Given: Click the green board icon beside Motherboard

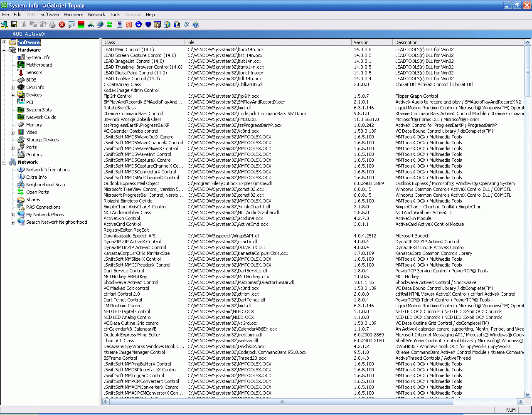Looking at the screenshot, I should [21, 65].
